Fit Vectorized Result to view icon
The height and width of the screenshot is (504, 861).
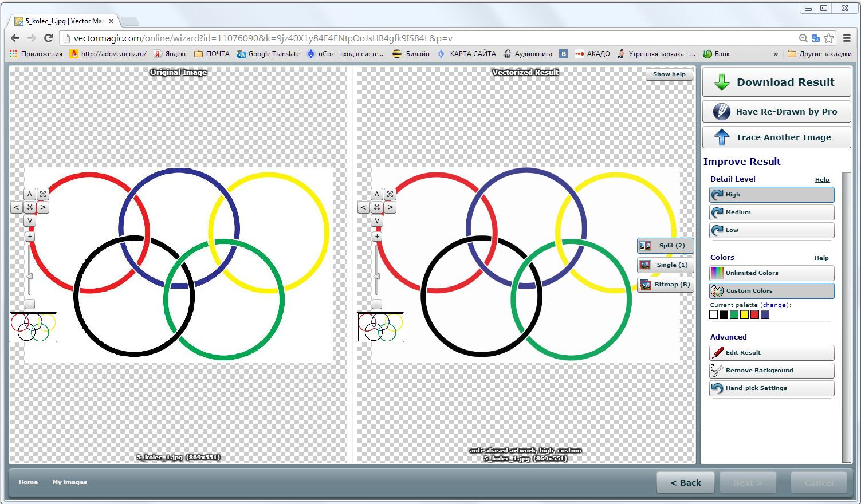(x=390, y=194)
